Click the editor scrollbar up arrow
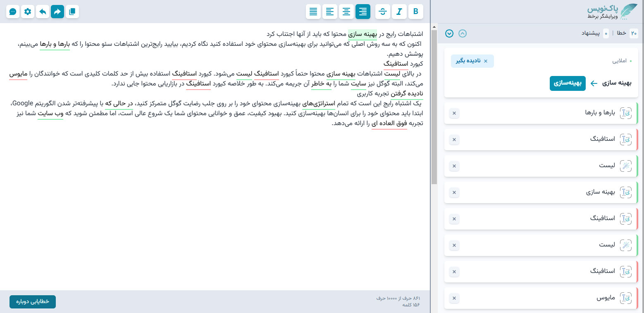This screenshot has width=644, height=313. pos(434,27)
